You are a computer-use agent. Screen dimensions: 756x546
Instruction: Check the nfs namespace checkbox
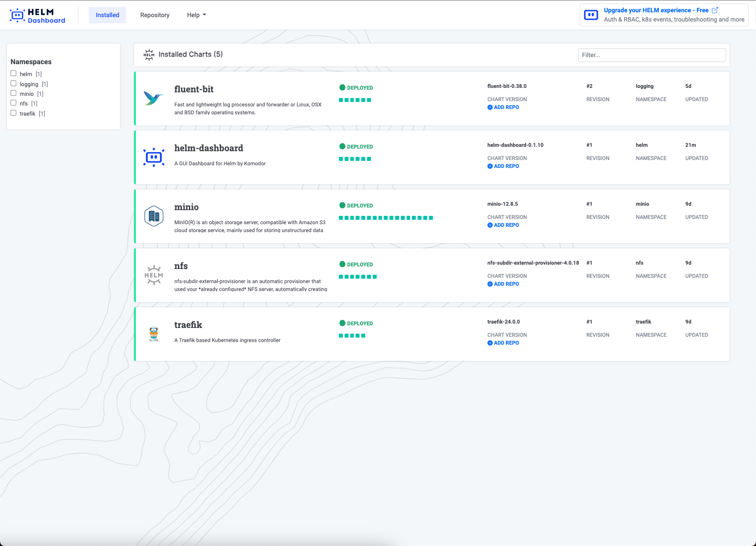pos(14,103)
